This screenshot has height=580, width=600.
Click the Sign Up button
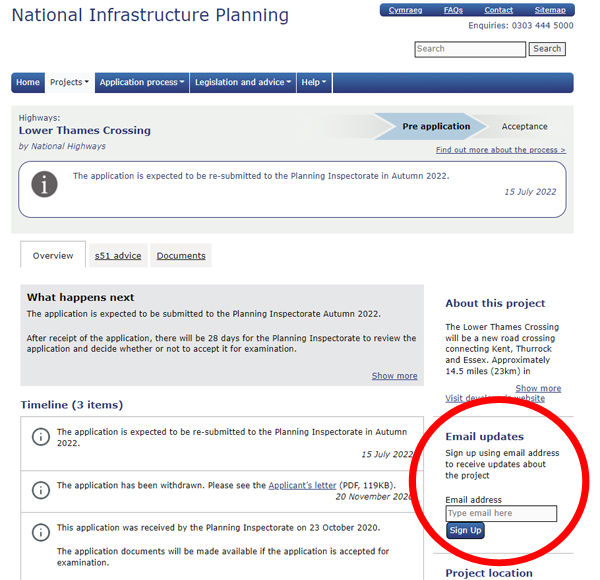coord(465,531)
